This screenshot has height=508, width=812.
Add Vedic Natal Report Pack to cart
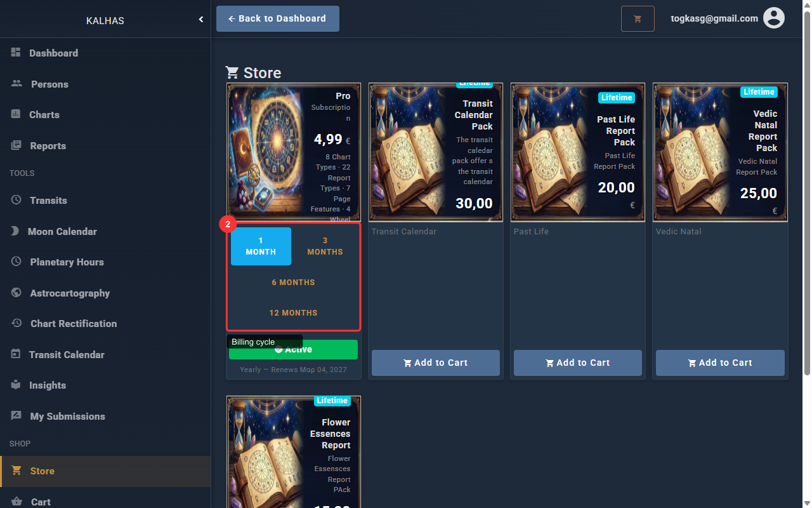tap(719, 363)
